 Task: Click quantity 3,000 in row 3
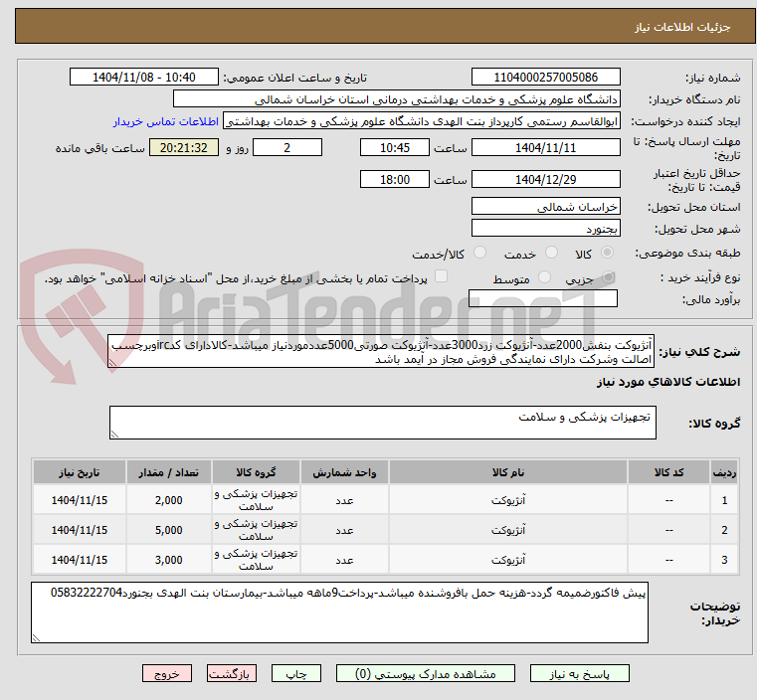pyautogui.click(x=169, y=560)
